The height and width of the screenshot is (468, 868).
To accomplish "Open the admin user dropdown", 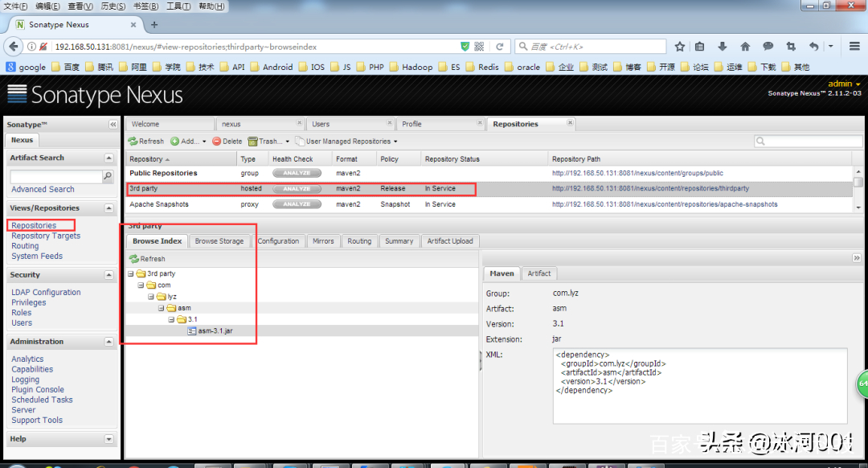I will (844, 84).
